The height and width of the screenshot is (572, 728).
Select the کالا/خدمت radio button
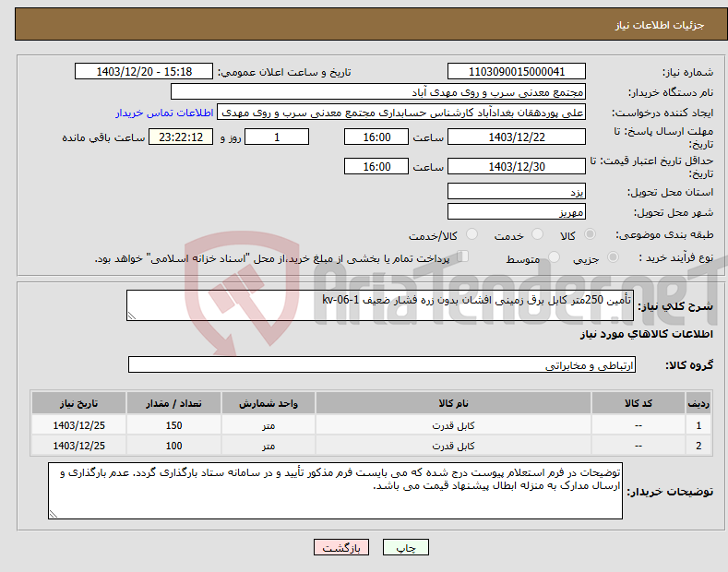[471, 234]
